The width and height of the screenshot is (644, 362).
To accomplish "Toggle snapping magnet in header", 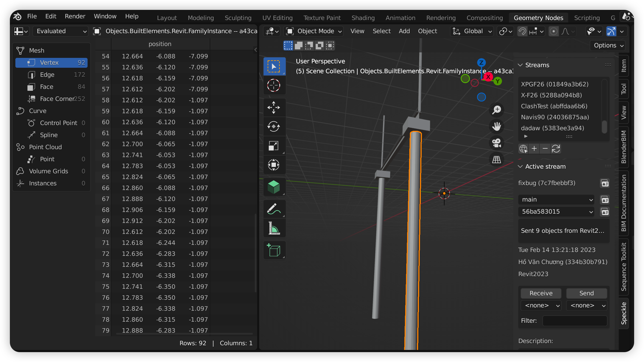I will pos(522,31).
